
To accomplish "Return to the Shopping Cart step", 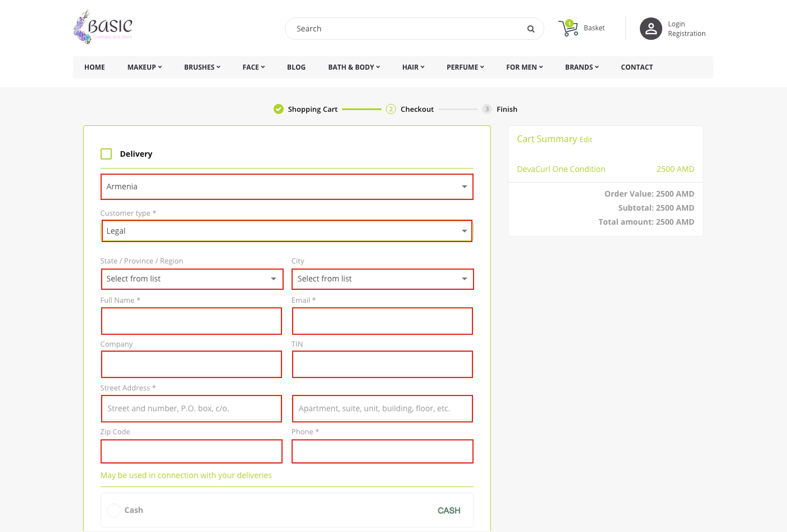I will pos(313,110).
